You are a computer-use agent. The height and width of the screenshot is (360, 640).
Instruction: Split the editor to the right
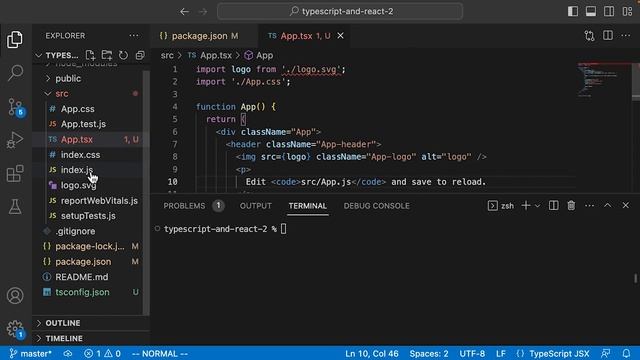(x=608, y=36)
